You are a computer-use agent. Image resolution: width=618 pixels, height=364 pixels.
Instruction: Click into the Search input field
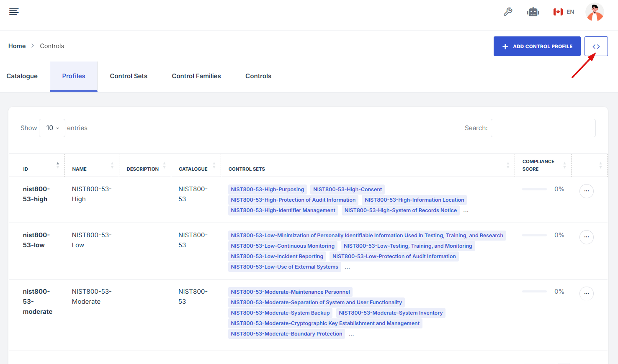(x=543, y=128)
